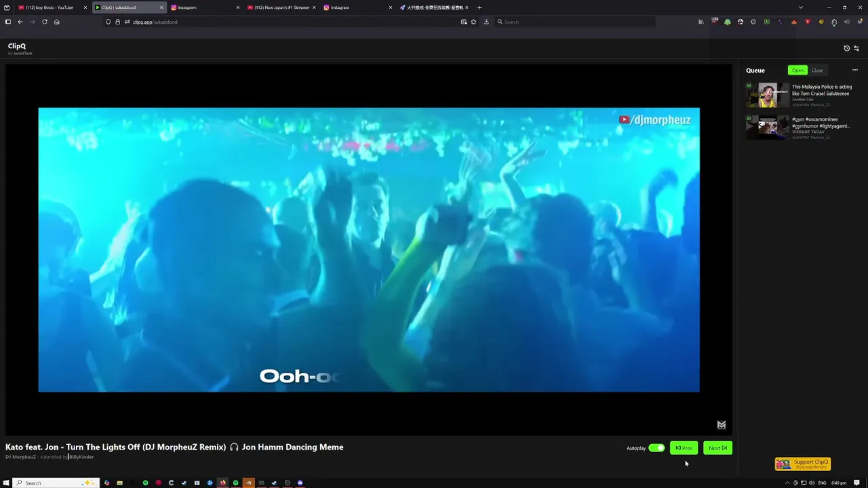Screen dimensions: 868x488
Task: Switch to the "How Japan's #1 Streamer" tab
Action: pyautogui.click(x=281, y=7)
